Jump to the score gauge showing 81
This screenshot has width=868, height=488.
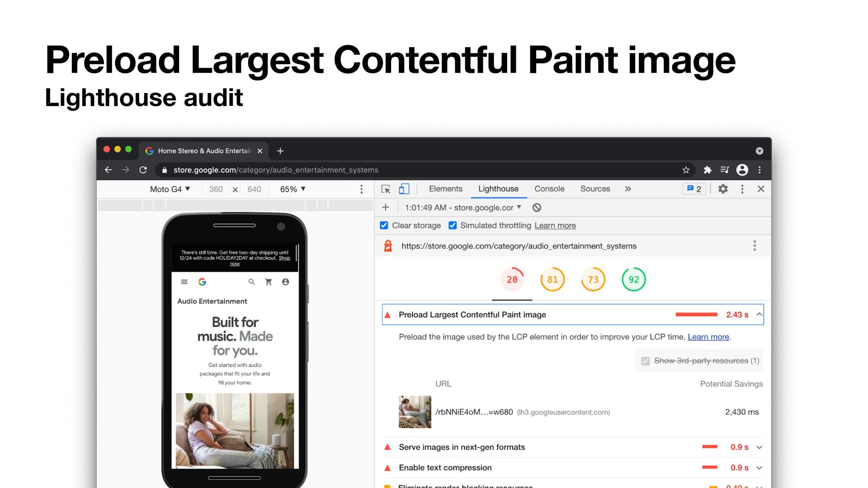tap(552, 280)
